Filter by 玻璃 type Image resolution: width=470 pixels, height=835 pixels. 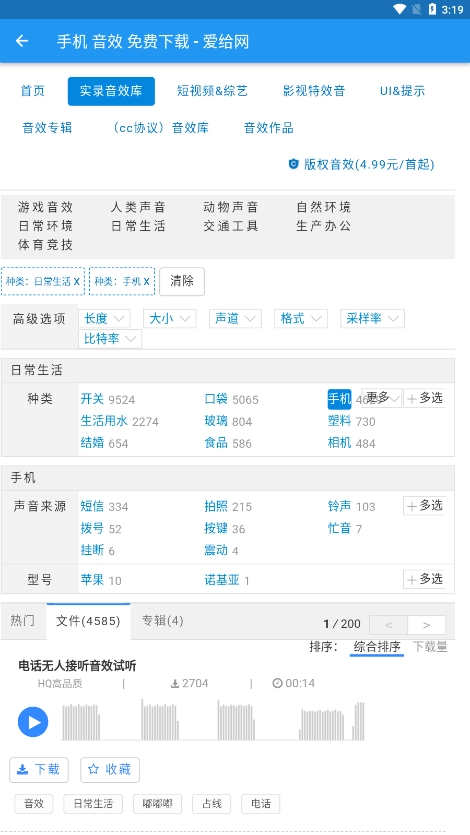[216, 421]
